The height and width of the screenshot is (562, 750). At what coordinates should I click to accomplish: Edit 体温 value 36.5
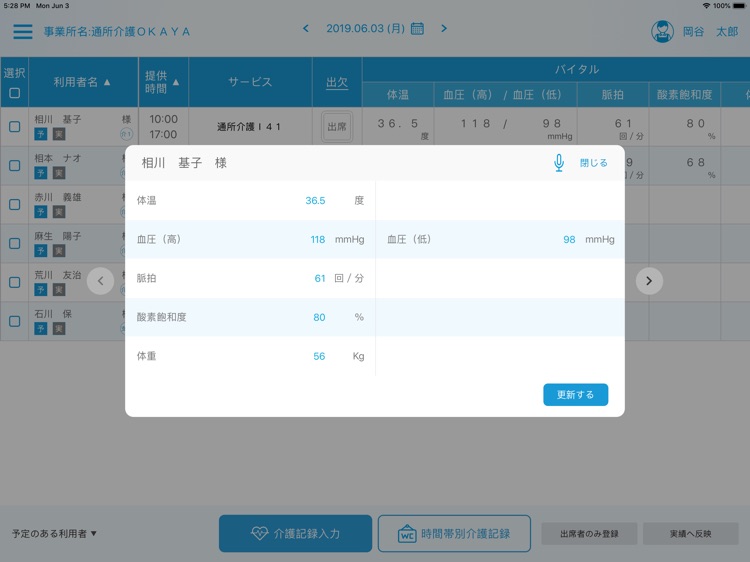(315, 200)
